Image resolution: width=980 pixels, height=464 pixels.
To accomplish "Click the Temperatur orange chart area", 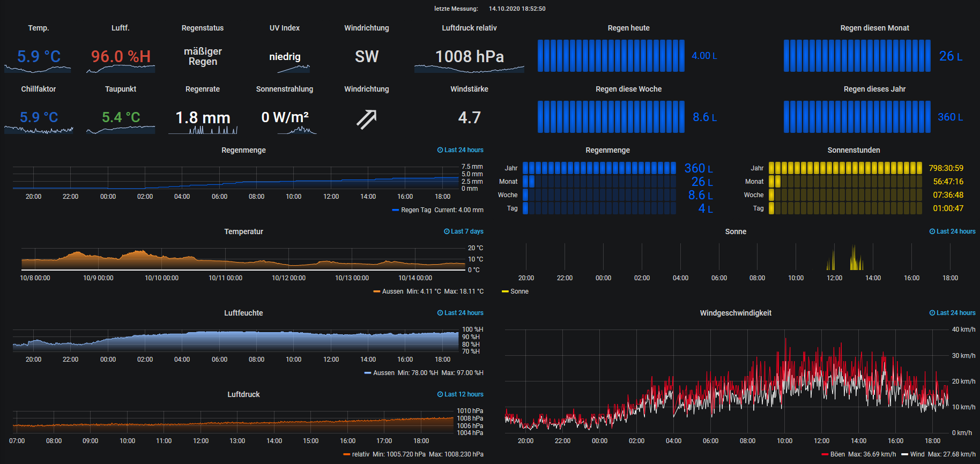I will tap(243, 259).
